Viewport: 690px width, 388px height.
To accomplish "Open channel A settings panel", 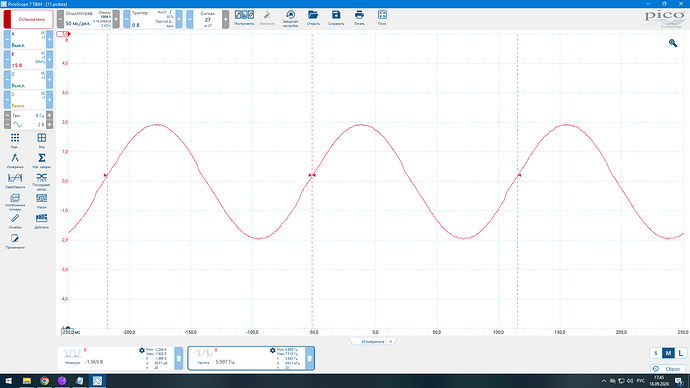I will [28, 40].
